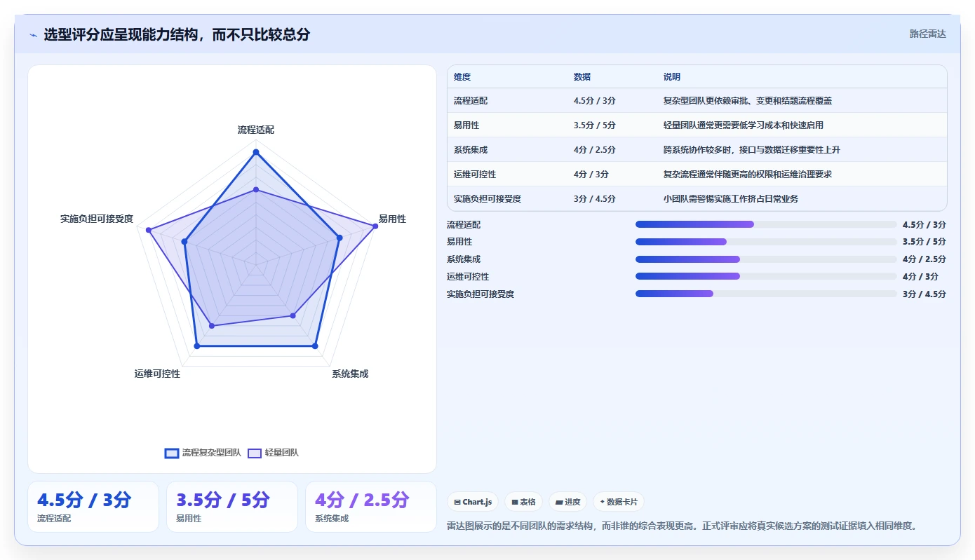
Task: Click the table cell 4分 / 2.5分
Action: pyautogui.click(x=595, y=150)
